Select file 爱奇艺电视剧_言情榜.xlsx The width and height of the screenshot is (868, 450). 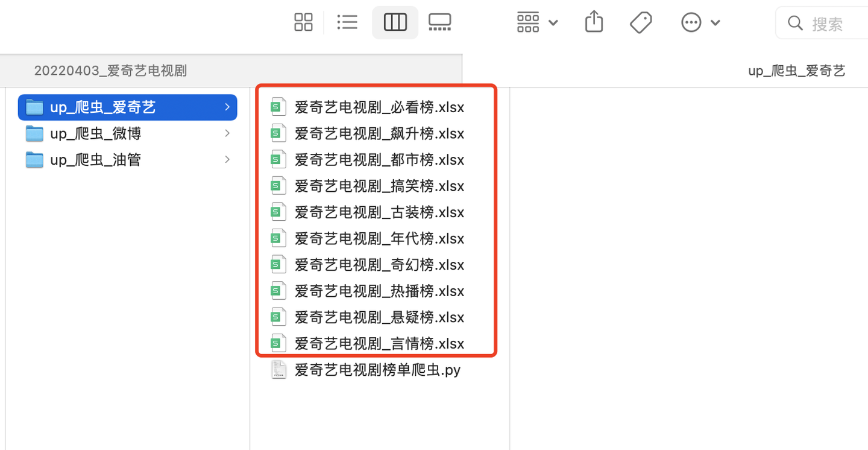click(x=379, y=343)
